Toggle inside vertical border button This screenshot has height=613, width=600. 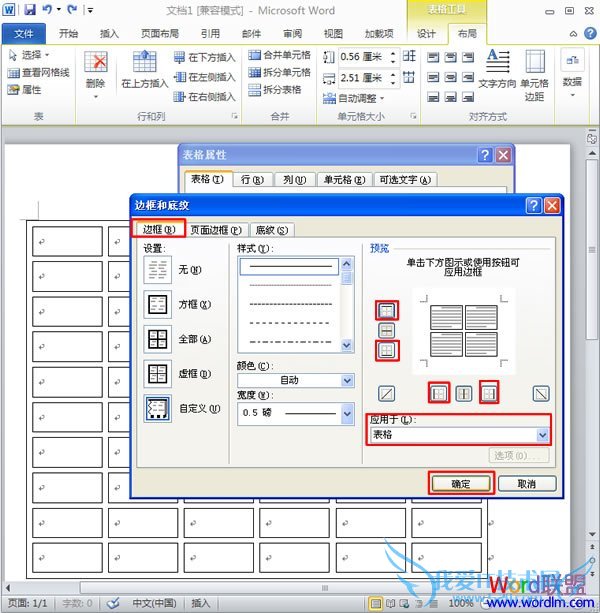point(464,393)
